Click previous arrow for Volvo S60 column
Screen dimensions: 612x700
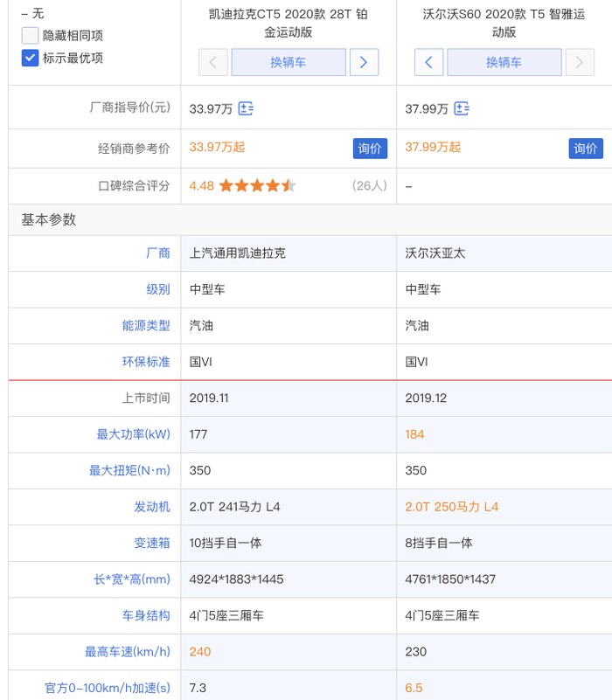click(x=428, y=63)
